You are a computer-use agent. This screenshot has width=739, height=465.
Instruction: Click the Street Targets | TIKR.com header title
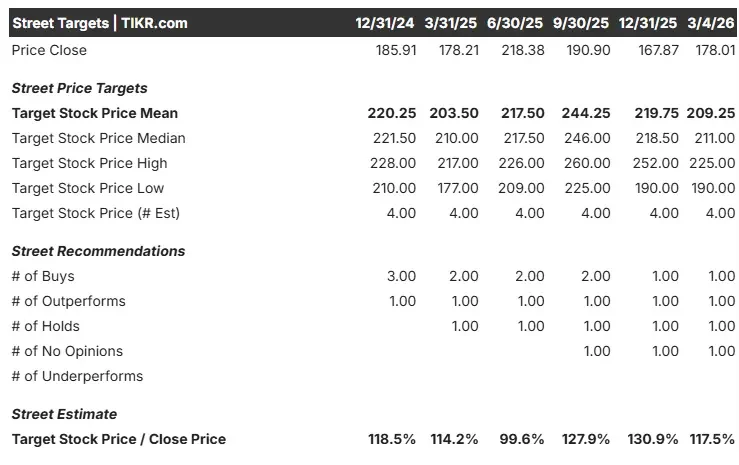pyautogui.click(x=100, y=22)
